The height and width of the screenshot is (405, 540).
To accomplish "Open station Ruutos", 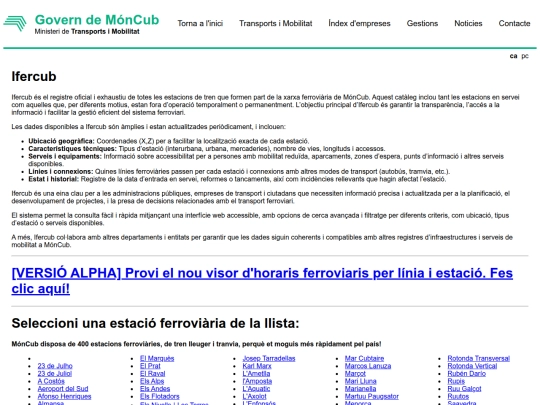I will pyautogui.click(x=458, y=396).
